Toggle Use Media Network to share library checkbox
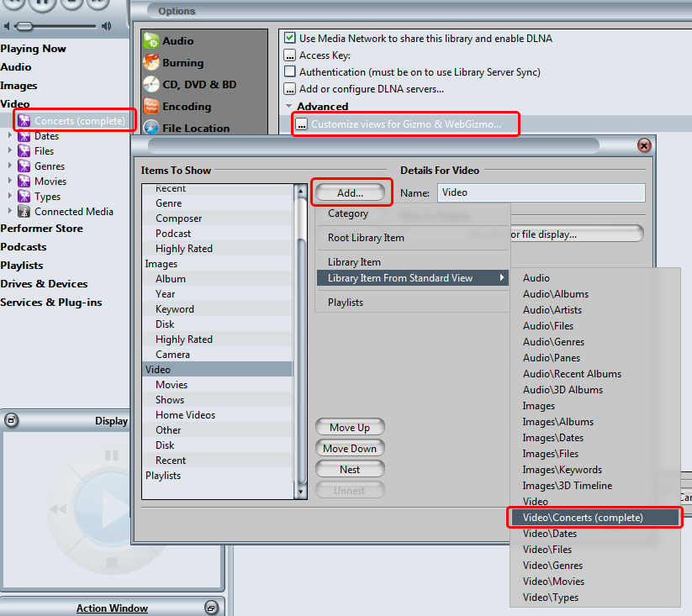 point(289,38)
